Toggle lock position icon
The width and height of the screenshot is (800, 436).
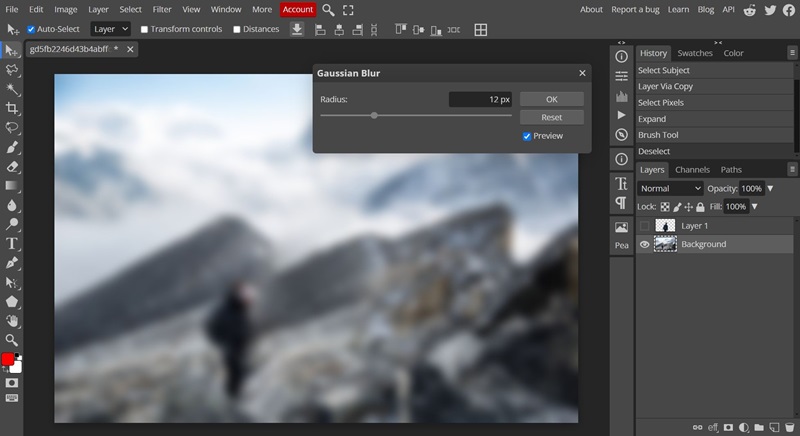tap(688, 207)
